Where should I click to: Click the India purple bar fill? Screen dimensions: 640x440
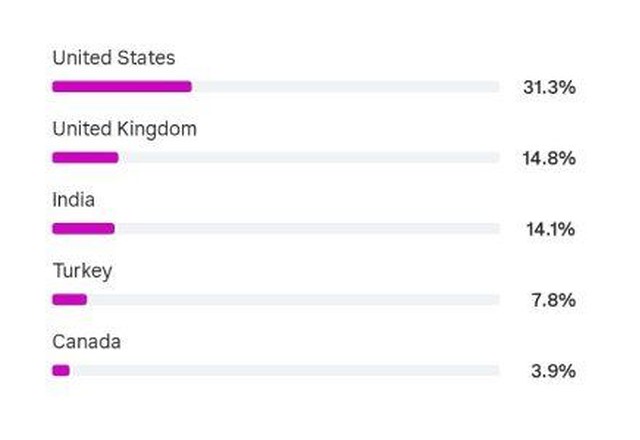coord(83,229)
